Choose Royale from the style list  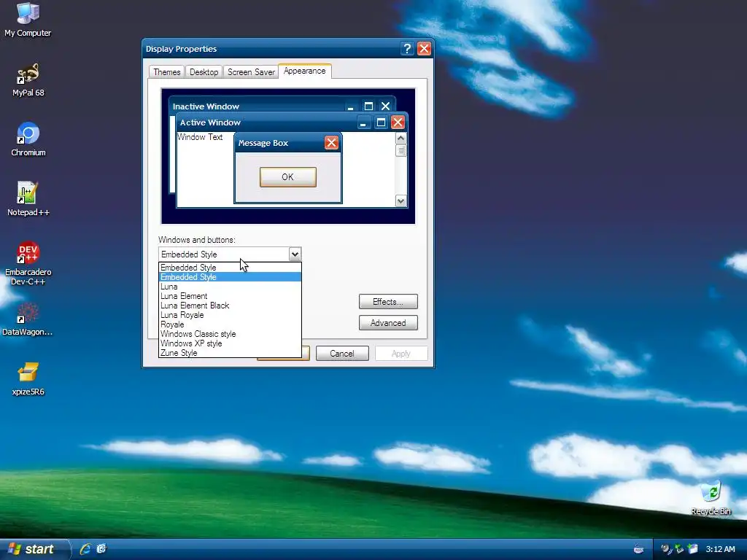click(230, 324)
